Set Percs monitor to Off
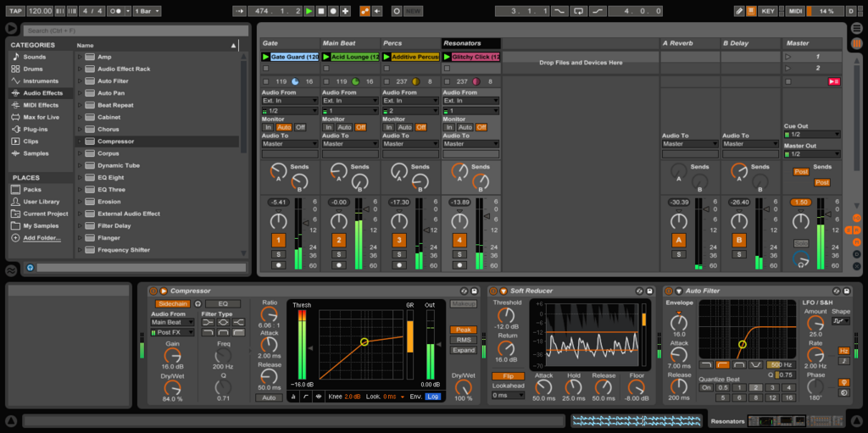 point(421,127)
